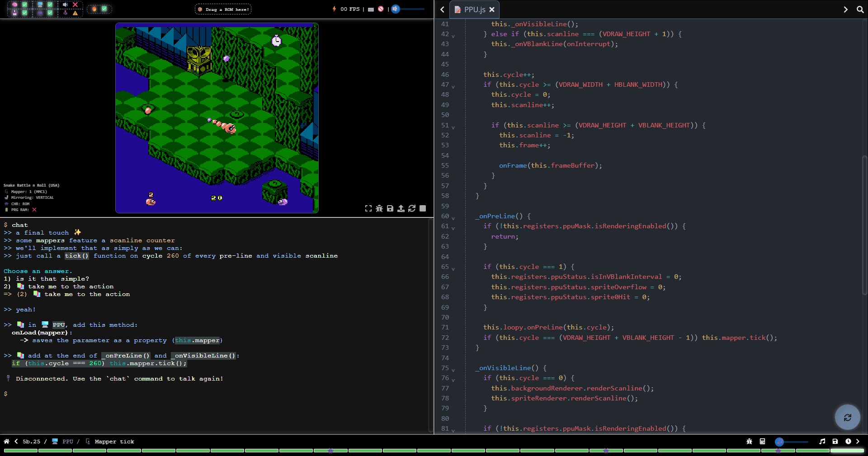
Task: Click the purple floppy cartridge icon
Action: (15, 13)
